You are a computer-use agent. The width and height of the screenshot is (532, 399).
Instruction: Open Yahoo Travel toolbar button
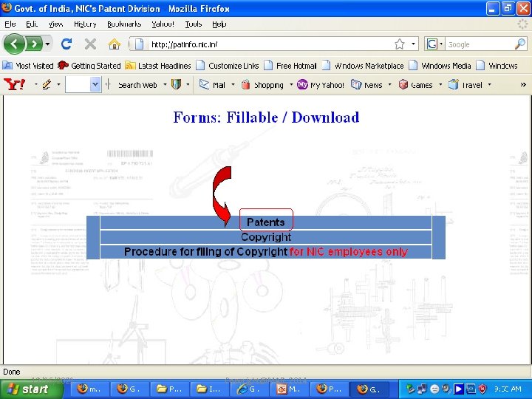tap(465, 85)
